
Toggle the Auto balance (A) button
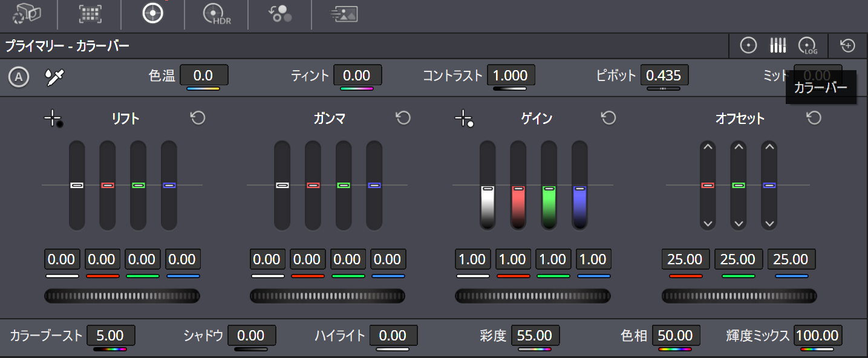click(x=19, y=76)
